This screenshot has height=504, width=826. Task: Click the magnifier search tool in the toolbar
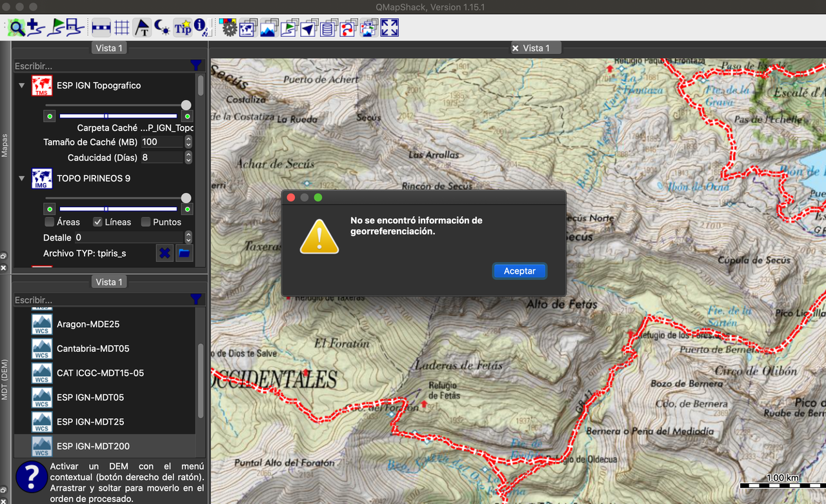pos(15,28)
